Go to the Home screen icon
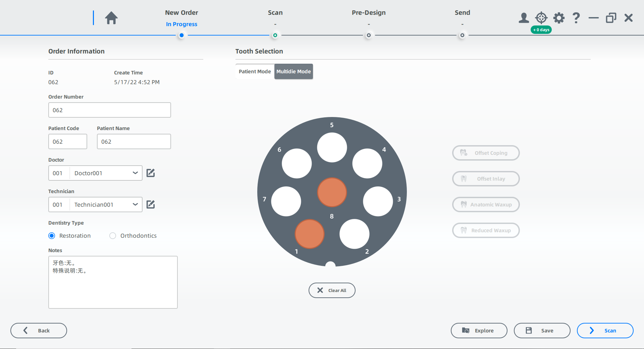644x349 pixels. (x=111, y=18)
